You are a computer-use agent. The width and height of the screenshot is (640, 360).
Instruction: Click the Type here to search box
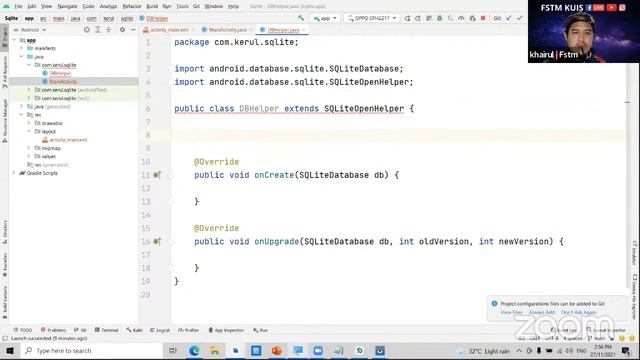pyautogui.click(x=93, y=351)
